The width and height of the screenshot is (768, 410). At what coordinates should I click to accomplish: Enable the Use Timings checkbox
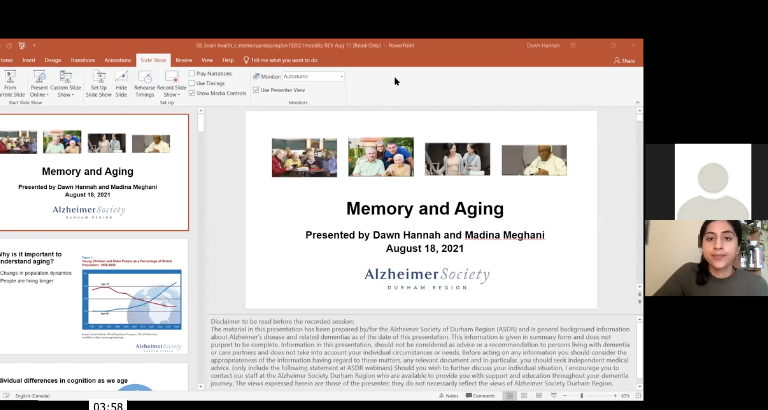pos(192,83)
